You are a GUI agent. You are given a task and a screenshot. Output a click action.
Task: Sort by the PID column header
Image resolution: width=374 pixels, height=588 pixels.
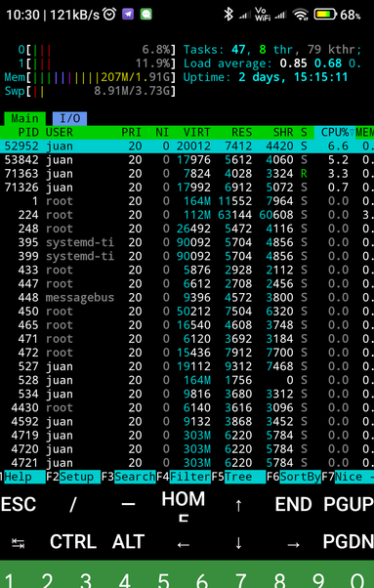tap(28, 133)
